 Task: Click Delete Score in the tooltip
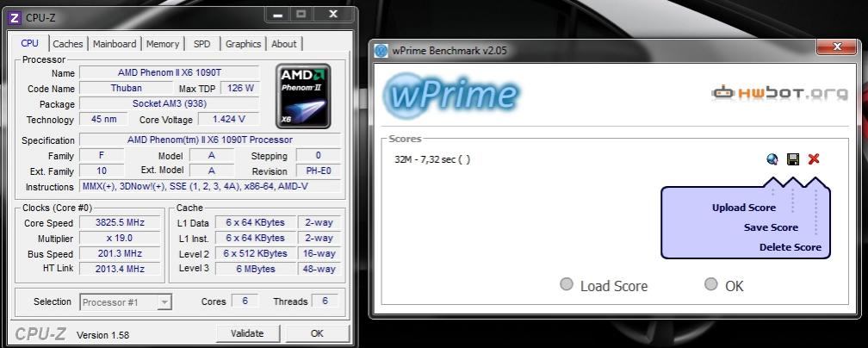(790, 247)
